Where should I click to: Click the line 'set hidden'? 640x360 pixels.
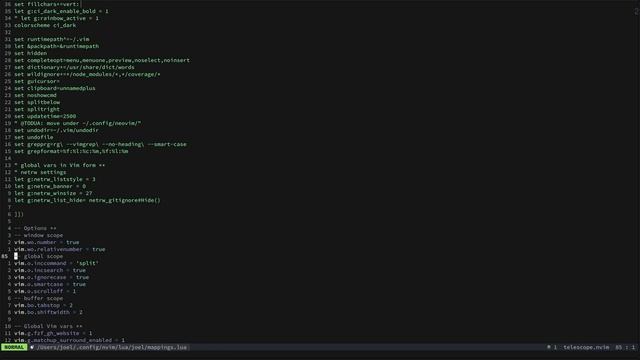click(x=31, y=53)
